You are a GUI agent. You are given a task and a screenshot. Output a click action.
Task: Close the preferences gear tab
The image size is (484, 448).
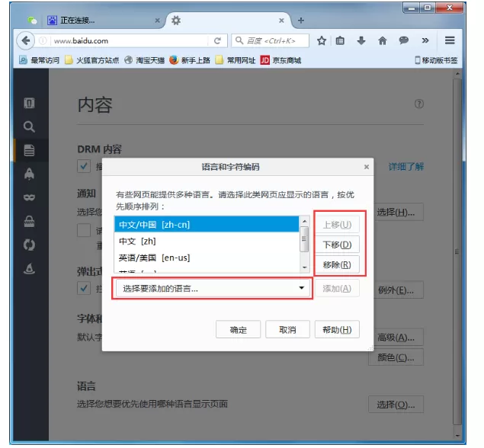click(x=281, y=21)
